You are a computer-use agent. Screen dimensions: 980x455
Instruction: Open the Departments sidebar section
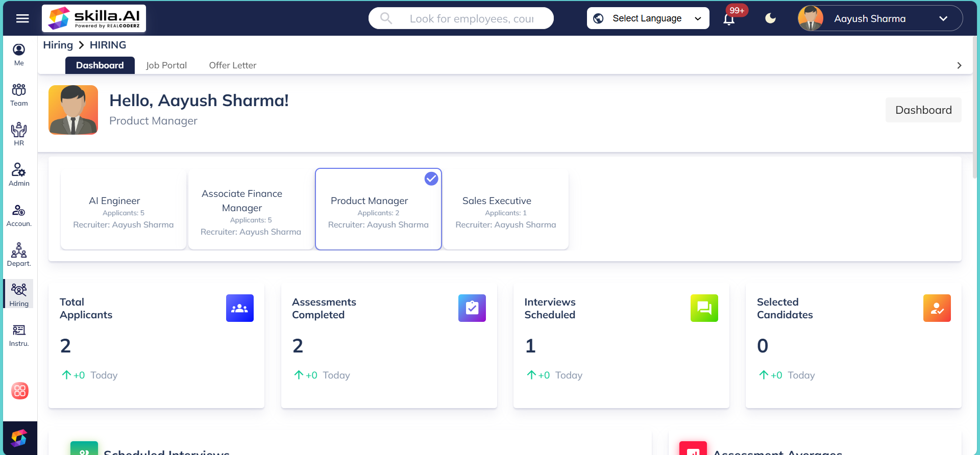click(x=19, y=255)
